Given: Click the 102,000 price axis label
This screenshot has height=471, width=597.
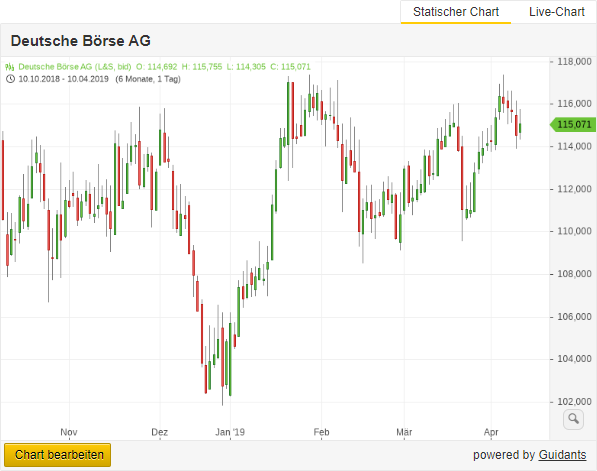Looking at the screenshot, I should point(575,402).
